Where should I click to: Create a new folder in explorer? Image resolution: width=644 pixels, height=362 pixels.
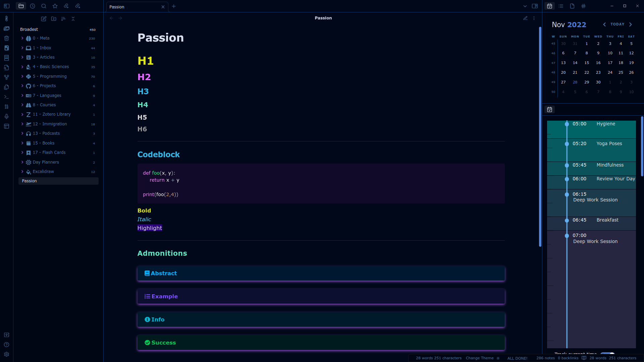[54, 19]
